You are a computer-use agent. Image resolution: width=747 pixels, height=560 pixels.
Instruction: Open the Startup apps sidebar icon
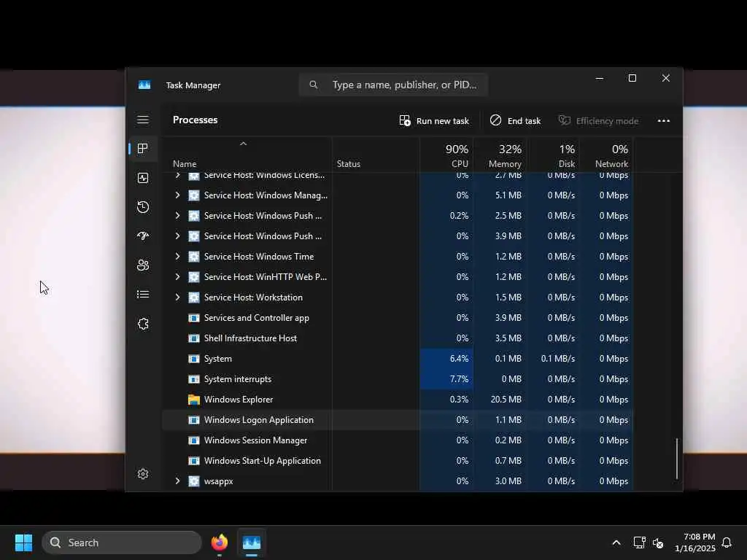(x=143, y=236)
